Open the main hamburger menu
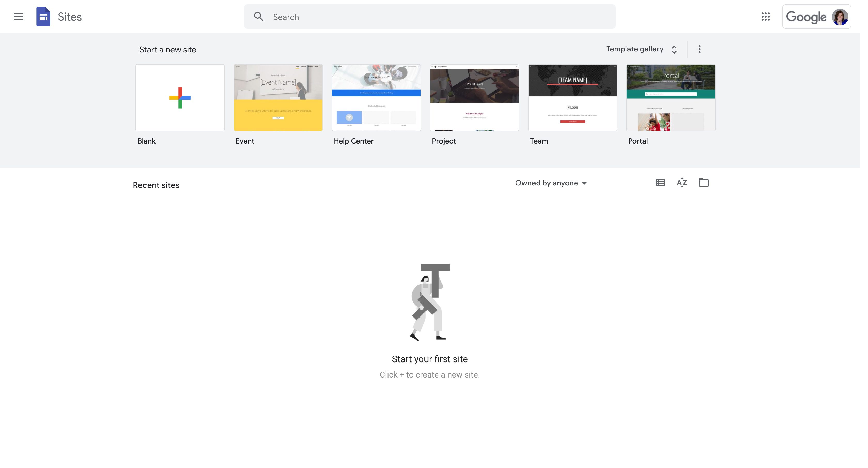This screenshot has width=868, height=468. (x=19, y=17)
